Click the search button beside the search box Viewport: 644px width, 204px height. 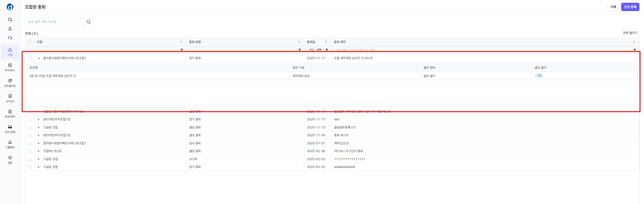[x=89, y=22]
